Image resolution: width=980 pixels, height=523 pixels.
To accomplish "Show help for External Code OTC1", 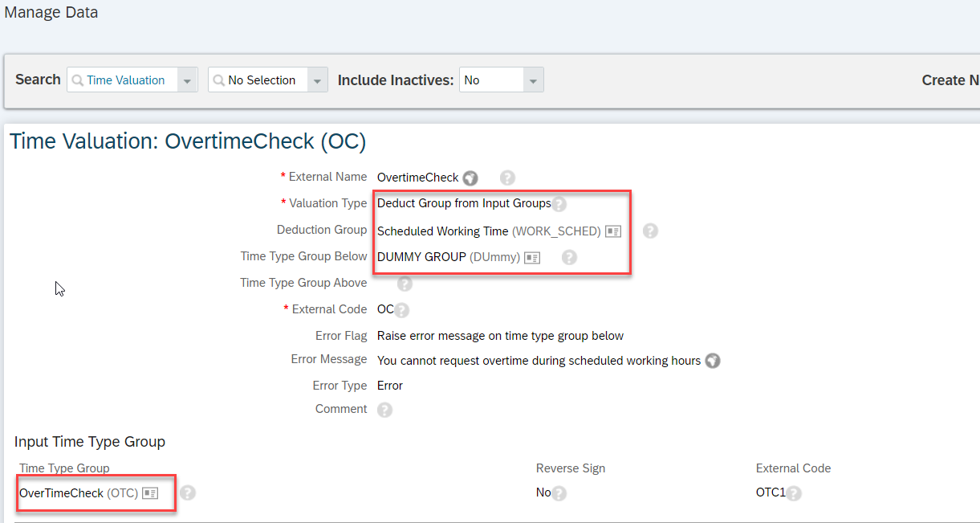I will [795, 493].
